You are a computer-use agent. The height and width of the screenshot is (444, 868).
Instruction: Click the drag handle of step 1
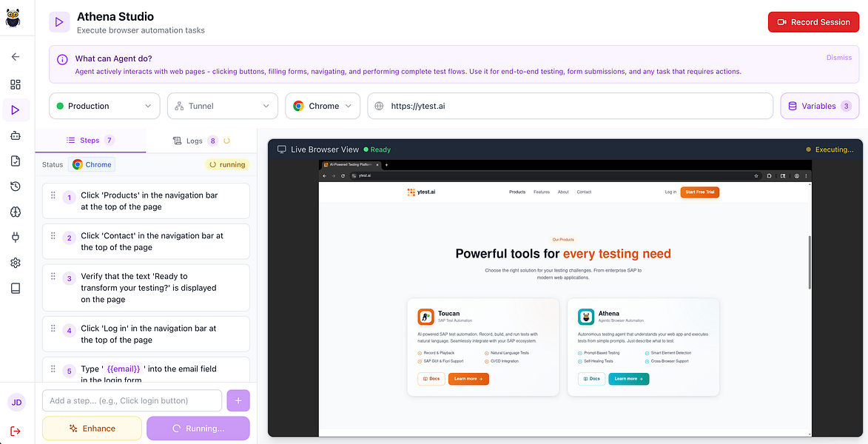click(x=53, y=195)
